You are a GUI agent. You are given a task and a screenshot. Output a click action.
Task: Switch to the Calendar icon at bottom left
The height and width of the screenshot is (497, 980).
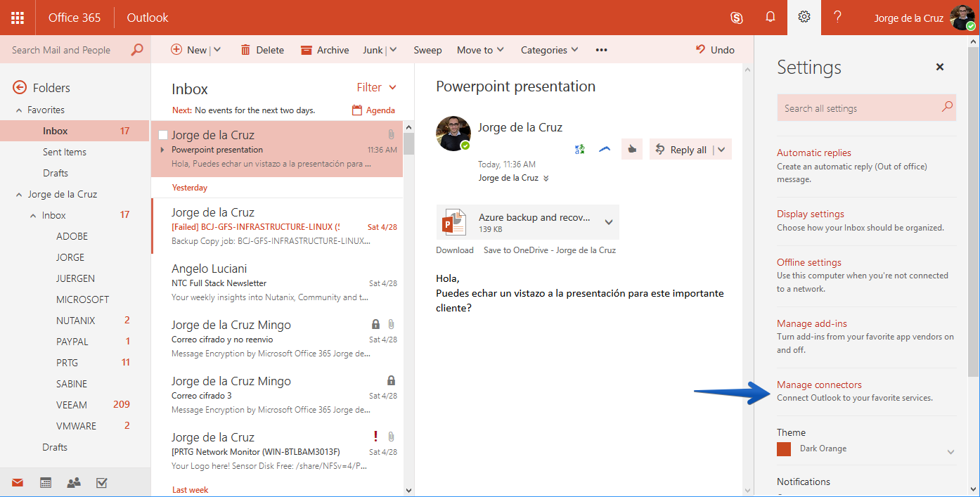pyautogui.click(x=46, y=483)
